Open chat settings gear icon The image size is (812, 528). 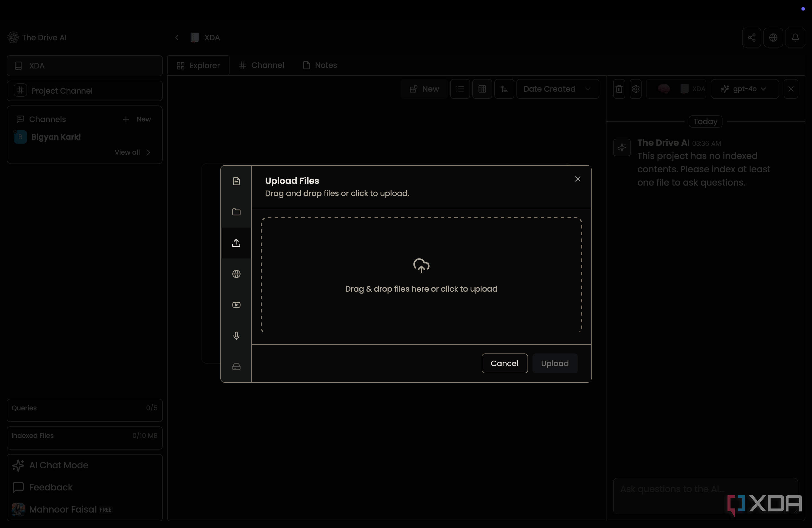click(x=636, y=89)
